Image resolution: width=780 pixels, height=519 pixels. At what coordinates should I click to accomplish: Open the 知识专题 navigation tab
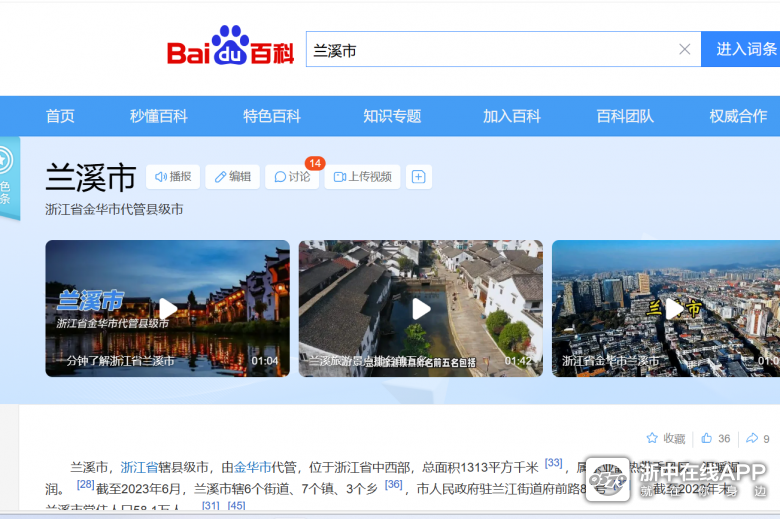(x=392, y=116)
